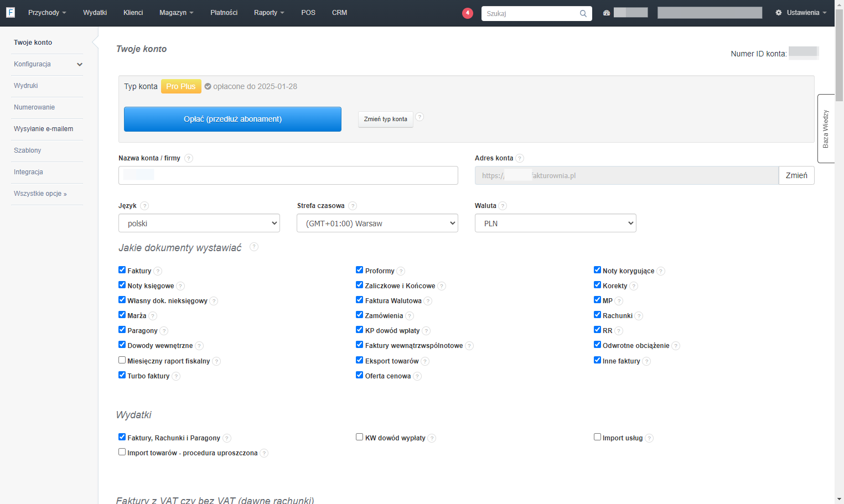Enable Miesięczny raport fiskalny checkbox

(122, 360)
